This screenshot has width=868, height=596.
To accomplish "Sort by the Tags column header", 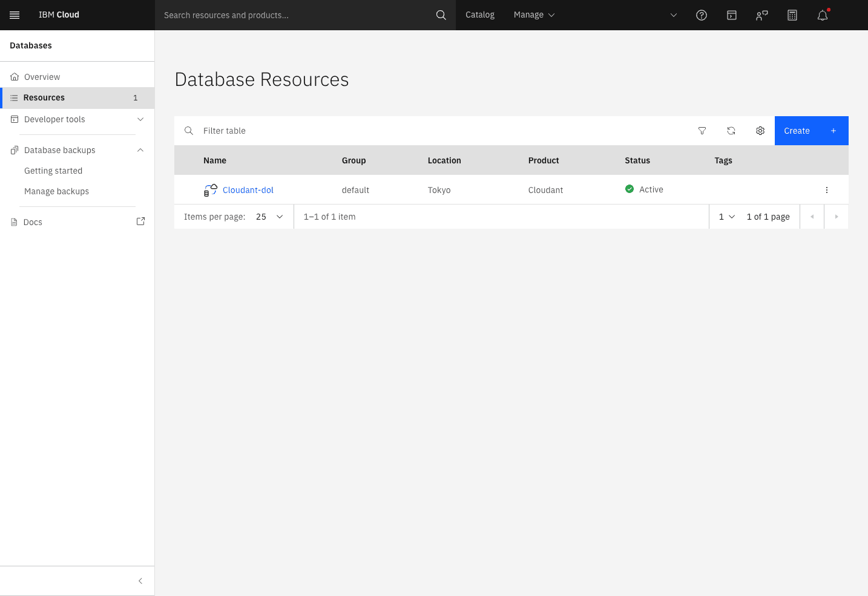I will tap(723, 160).
